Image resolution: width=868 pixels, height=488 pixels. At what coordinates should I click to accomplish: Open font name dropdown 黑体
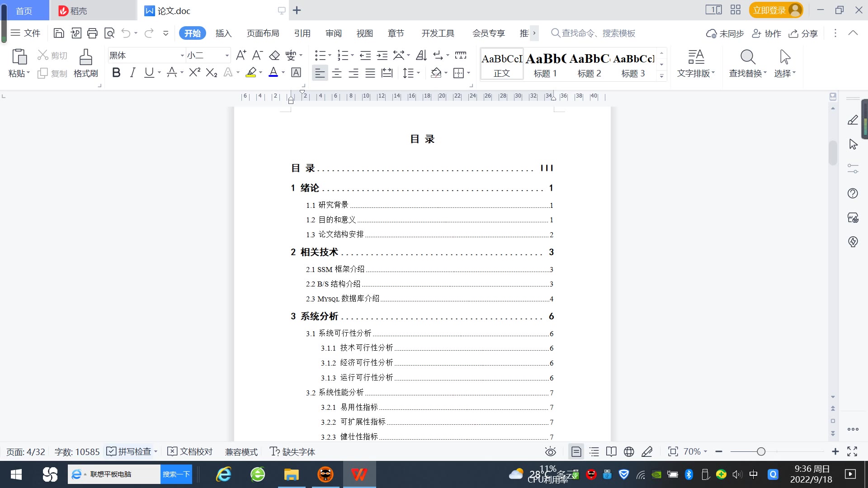click(182, 56)
